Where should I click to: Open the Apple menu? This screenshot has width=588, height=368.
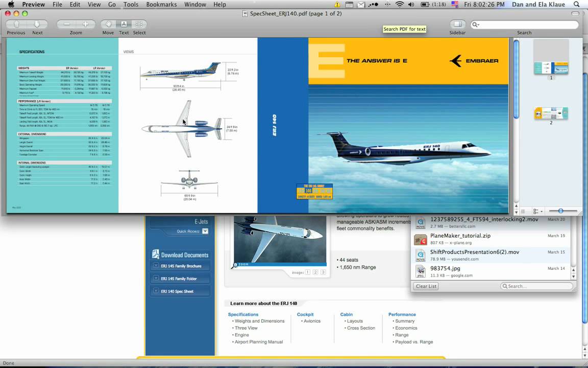[x=11, y=5]
